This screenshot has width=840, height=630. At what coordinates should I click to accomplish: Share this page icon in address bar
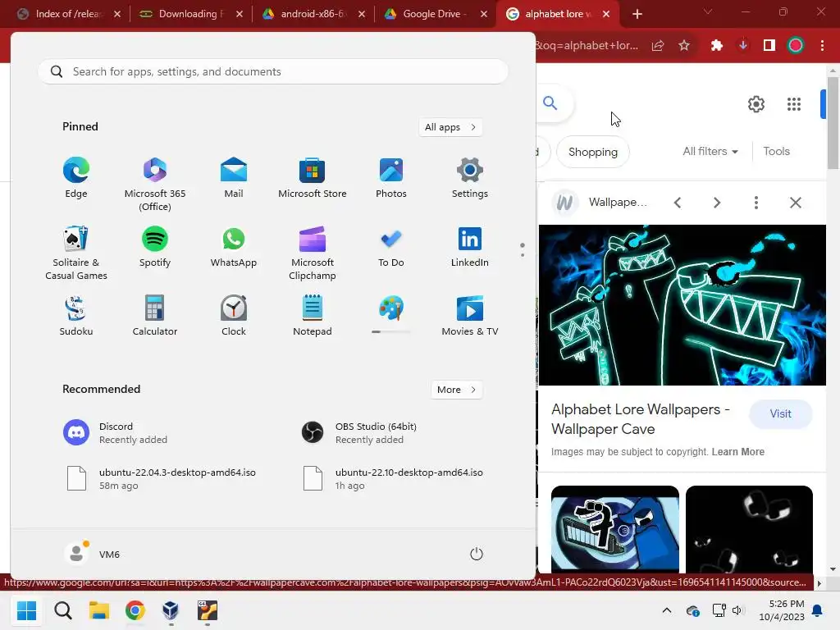[x=658, y=46]
